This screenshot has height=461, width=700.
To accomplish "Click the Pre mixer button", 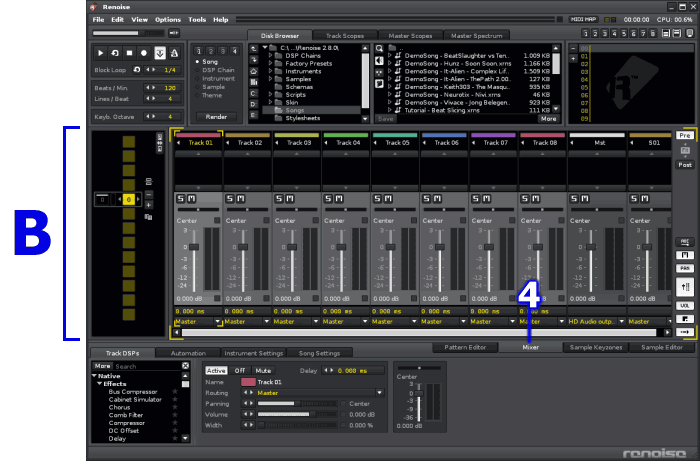I will coord(685,135).
